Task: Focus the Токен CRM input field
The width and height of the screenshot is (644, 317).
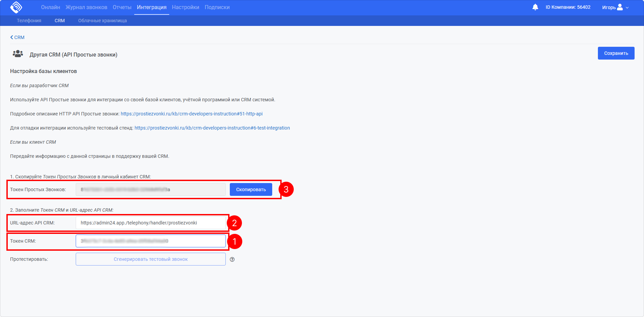Action: coord(151,241)
